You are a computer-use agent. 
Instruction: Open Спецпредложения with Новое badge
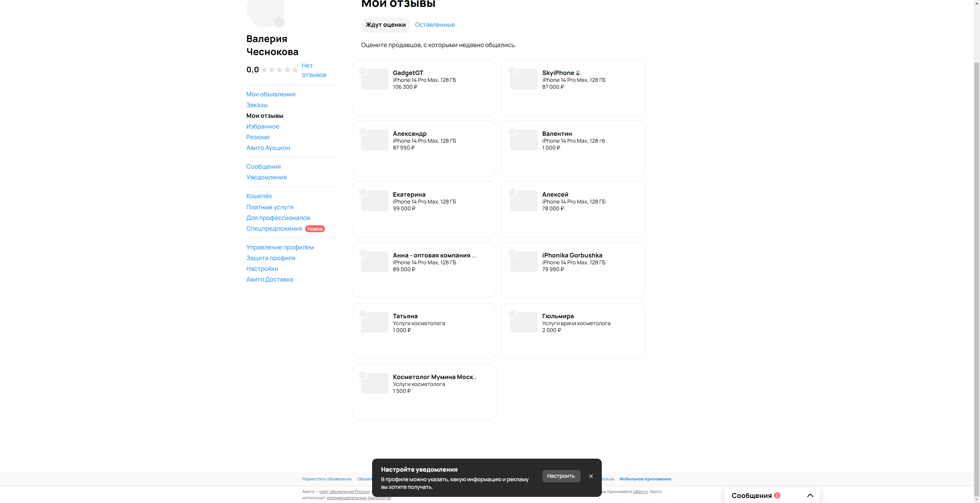click(274, 229)
